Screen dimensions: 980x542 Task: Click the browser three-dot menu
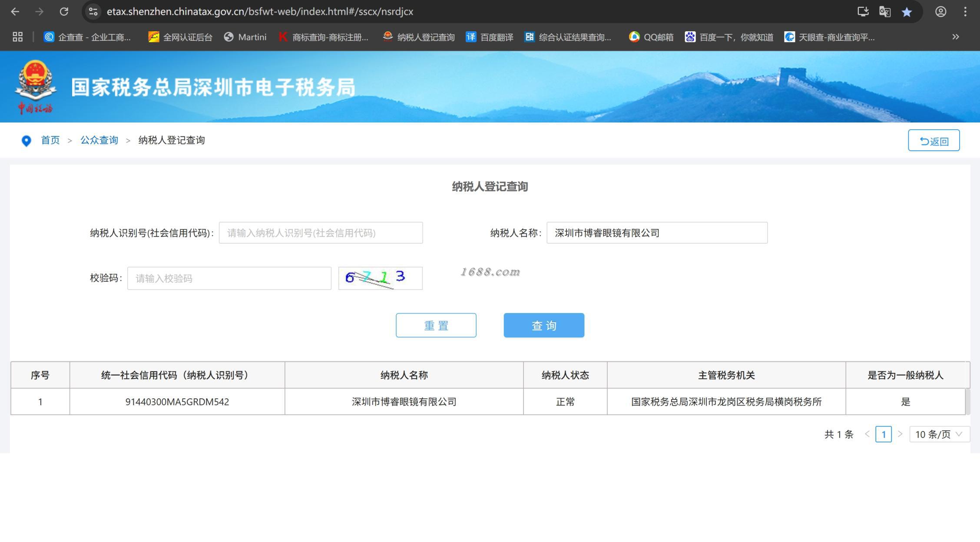pos(965,12)
